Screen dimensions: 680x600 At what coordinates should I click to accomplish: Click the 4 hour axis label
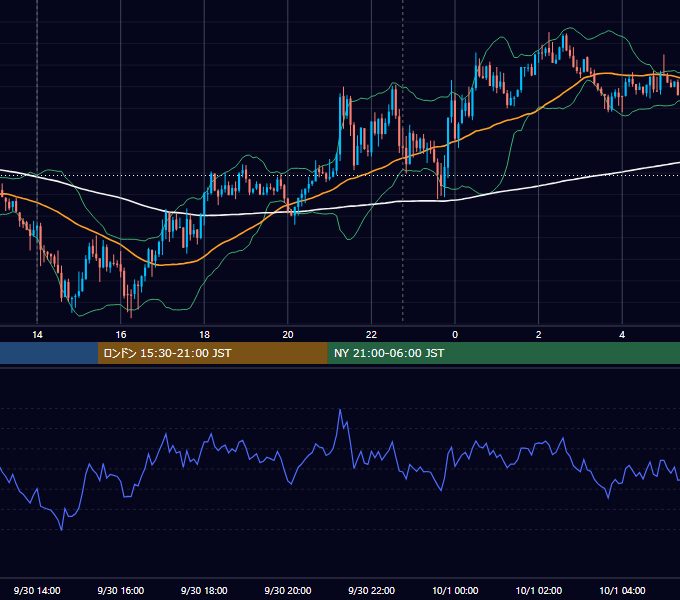pos(622,335)
